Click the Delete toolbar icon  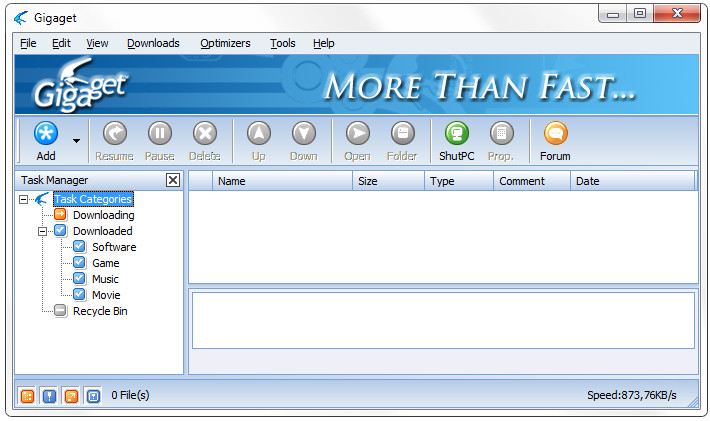coord(205,134)
